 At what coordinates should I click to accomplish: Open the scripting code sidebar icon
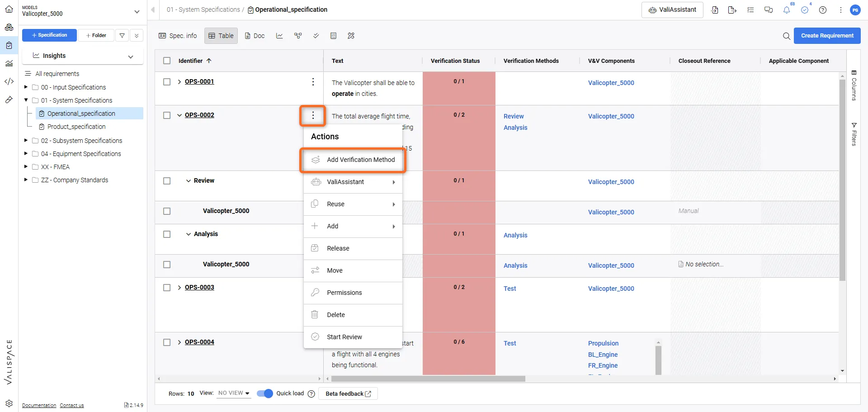[9, 81]
